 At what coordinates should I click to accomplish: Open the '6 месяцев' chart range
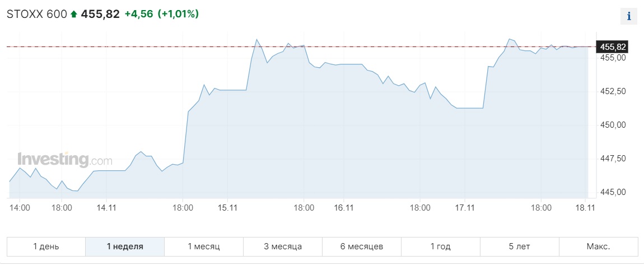(362, 246)
